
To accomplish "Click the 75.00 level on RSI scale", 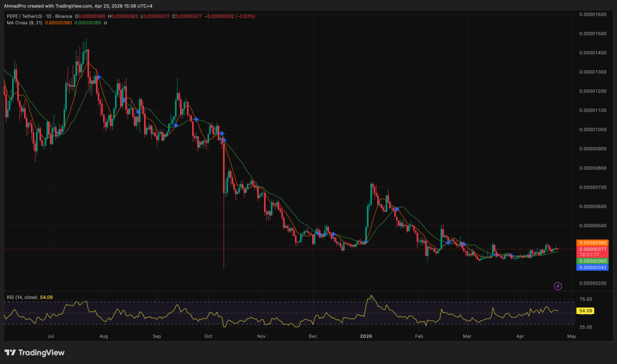I will point(584,299).
